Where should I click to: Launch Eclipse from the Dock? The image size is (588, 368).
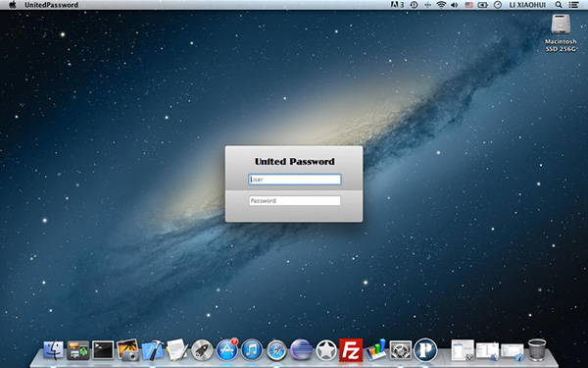click(301, 350)
